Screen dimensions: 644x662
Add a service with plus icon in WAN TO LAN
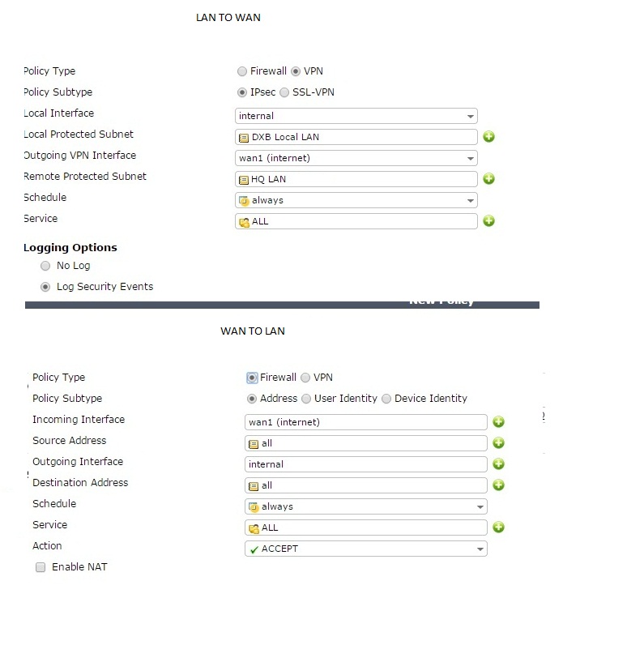(498, 527)
